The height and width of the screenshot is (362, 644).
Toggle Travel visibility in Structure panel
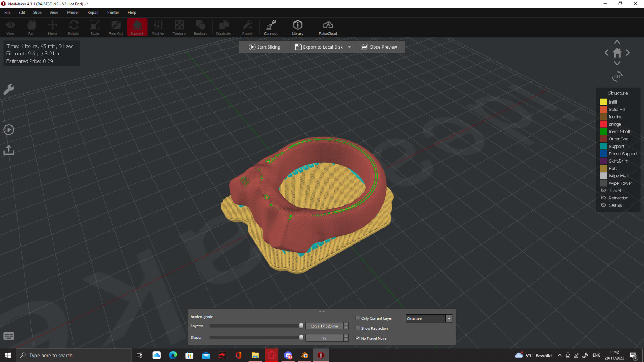[x=603, y=190]
